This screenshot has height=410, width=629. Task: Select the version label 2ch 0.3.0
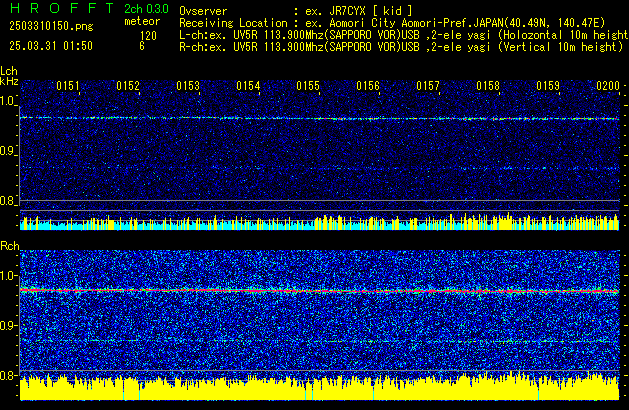pos(146,9)
